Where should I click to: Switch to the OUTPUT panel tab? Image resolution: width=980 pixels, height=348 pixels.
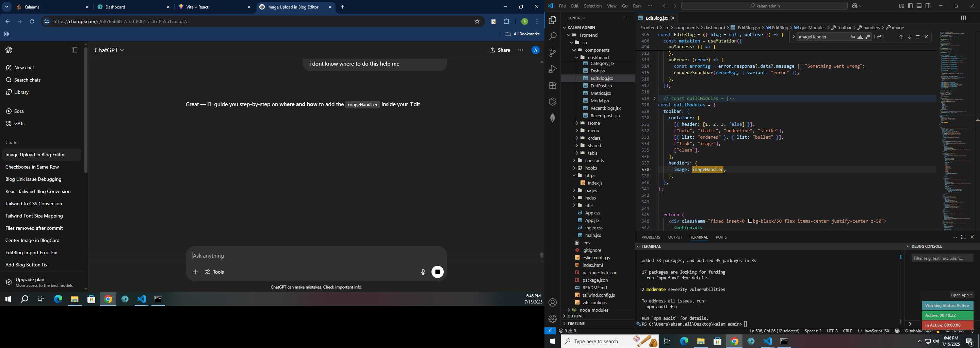(675, 237)
